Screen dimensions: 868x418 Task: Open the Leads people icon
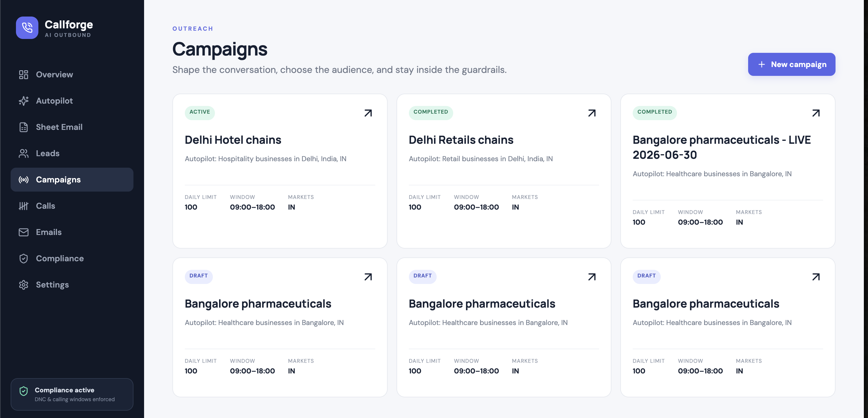pyautogui.click(x=24, y=153)
